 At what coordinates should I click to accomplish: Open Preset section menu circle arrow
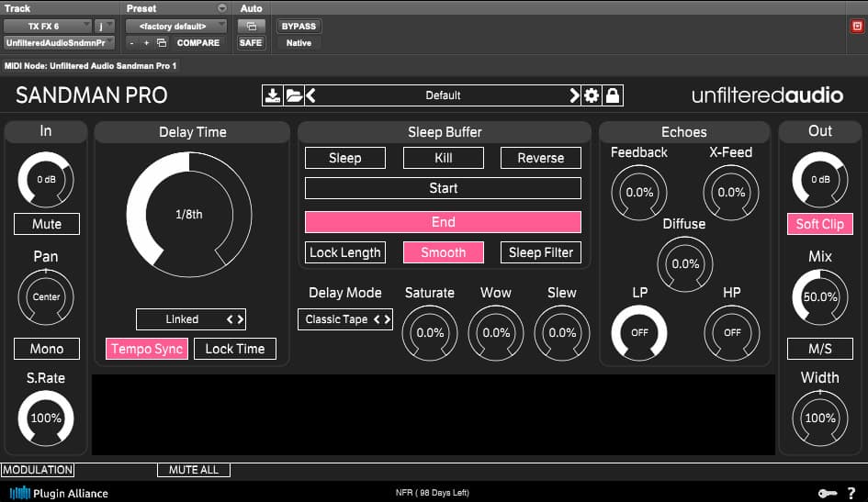222,8
